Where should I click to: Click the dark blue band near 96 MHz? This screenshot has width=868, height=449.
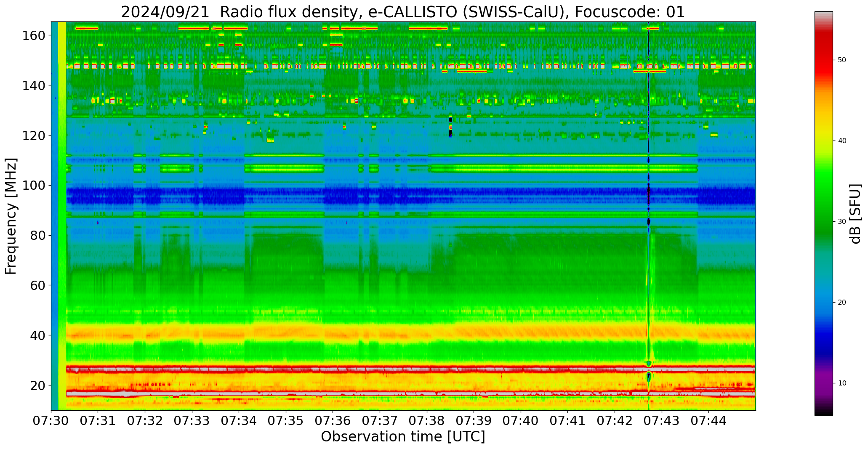pos(411,195)
